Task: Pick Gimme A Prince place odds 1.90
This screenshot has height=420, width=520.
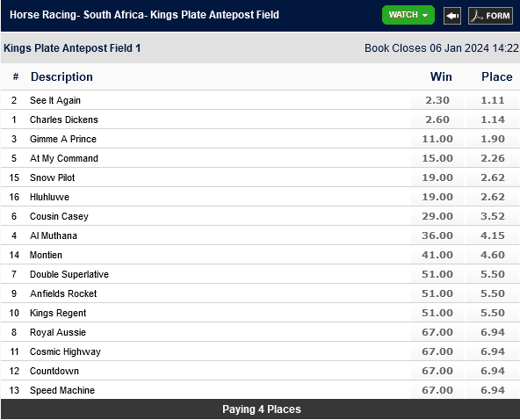Action: [493, 139]
